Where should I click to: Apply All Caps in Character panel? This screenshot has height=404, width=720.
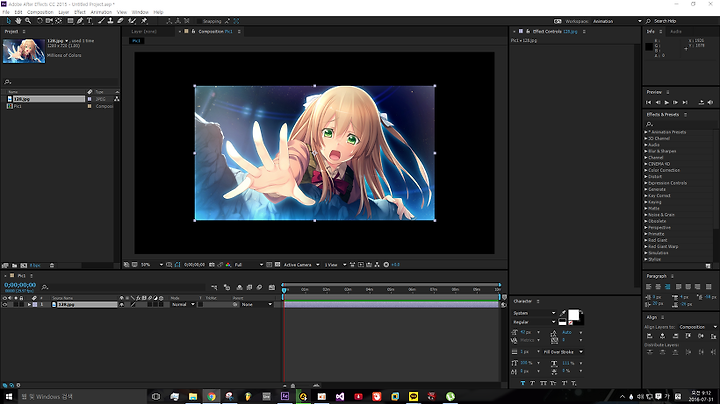543,383
